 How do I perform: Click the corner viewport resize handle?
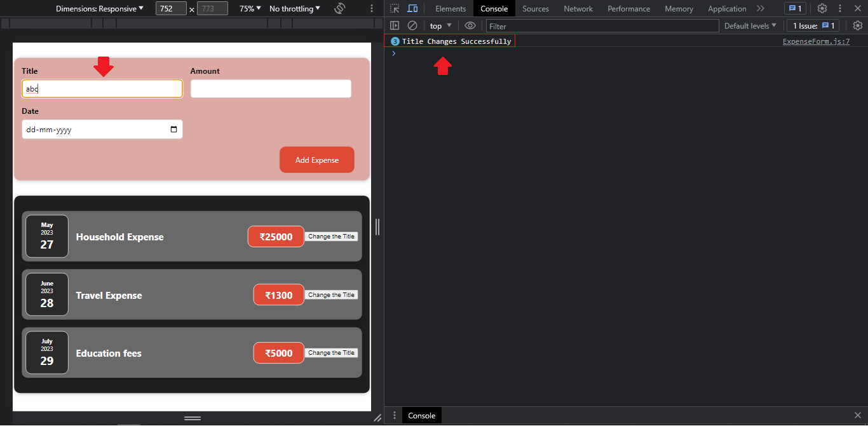(377, 418)
